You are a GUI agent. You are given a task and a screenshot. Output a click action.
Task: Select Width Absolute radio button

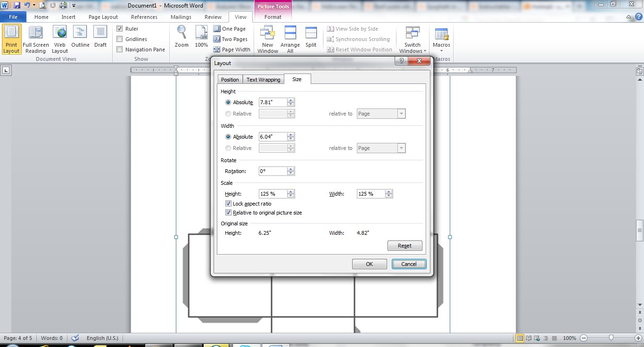(x=229, y=137)
